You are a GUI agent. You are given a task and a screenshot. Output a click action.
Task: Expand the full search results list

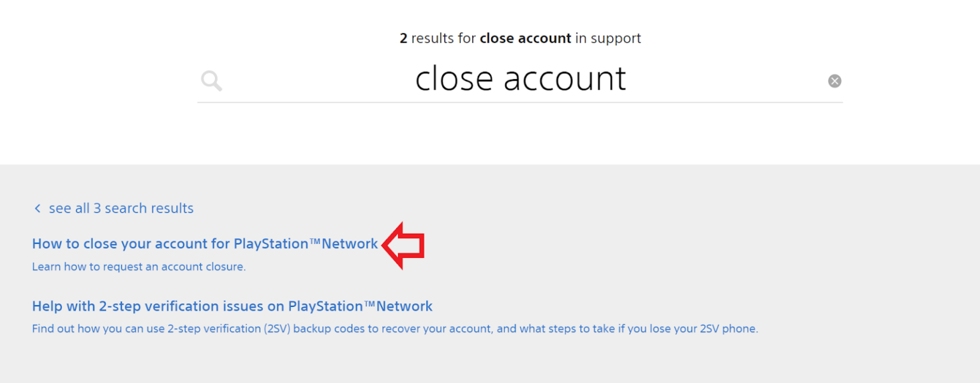pos(121,208)
